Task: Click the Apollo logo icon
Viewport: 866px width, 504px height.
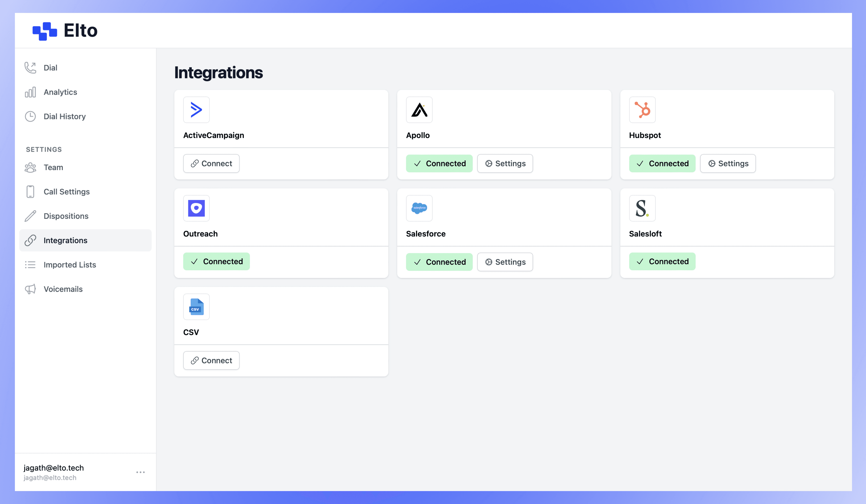Action: 419,110
